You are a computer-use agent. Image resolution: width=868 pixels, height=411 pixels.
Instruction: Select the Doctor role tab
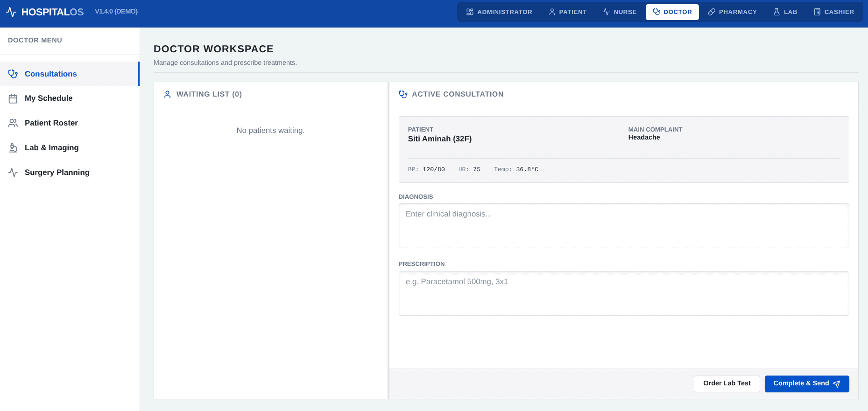coord(672,12)
